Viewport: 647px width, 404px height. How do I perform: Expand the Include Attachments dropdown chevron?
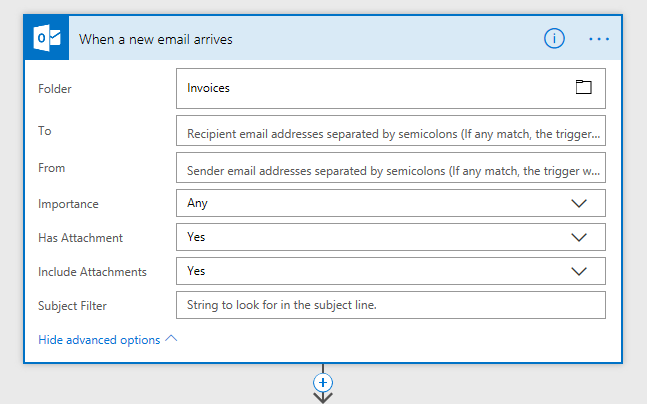(x=579, y=271)
